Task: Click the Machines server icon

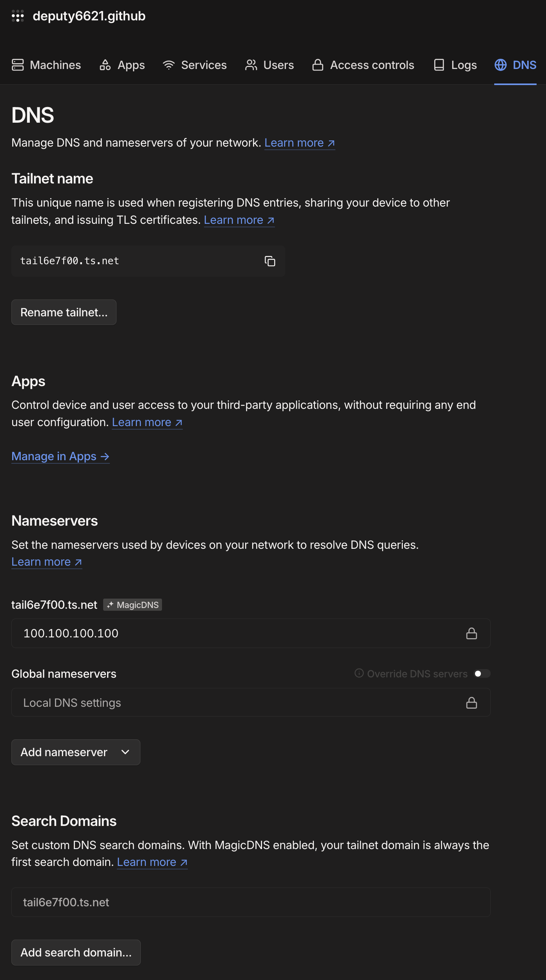Action: click(18, 65)
